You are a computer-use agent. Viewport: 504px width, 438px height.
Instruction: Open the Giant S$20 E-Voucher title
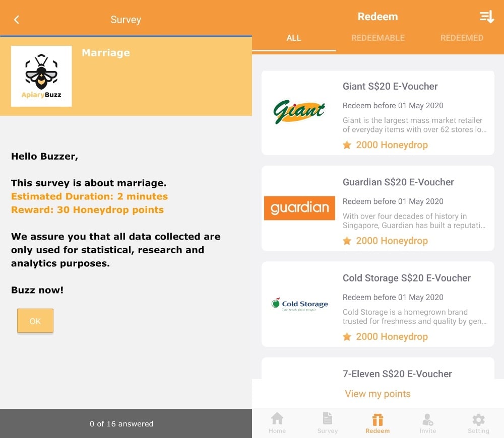tap(390, 86)
